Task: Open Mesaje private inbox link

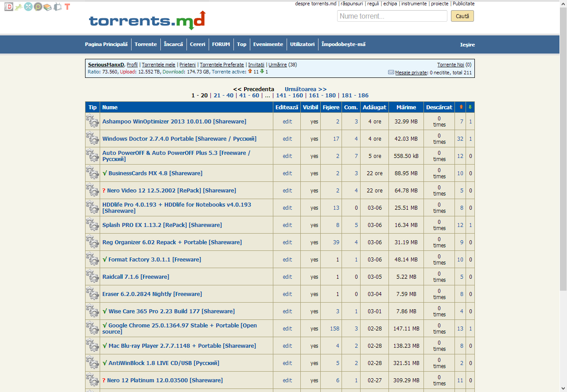Action: pyautogui.click(x=411, y=73)
